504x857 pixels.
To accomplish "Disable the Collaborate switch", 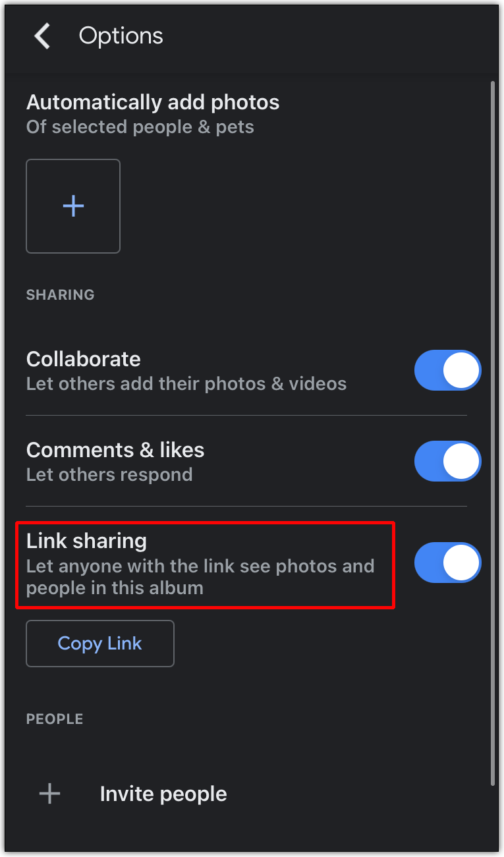I will pyautogui.click(x=447, y=370).
